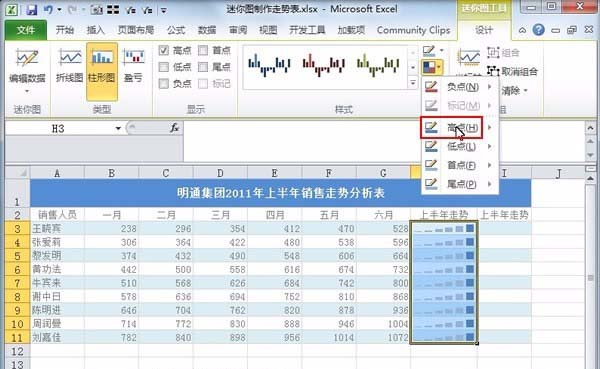Click the 组合 group icon
The image size is (600, 369).
pyautogui.click(x=503, y=52)
